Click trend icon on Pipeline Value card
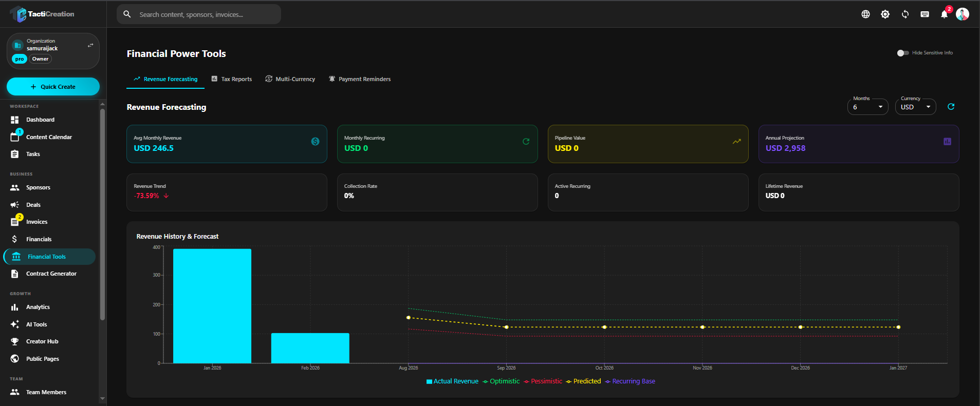Screen dimensions: 980x406 point(736,141)
